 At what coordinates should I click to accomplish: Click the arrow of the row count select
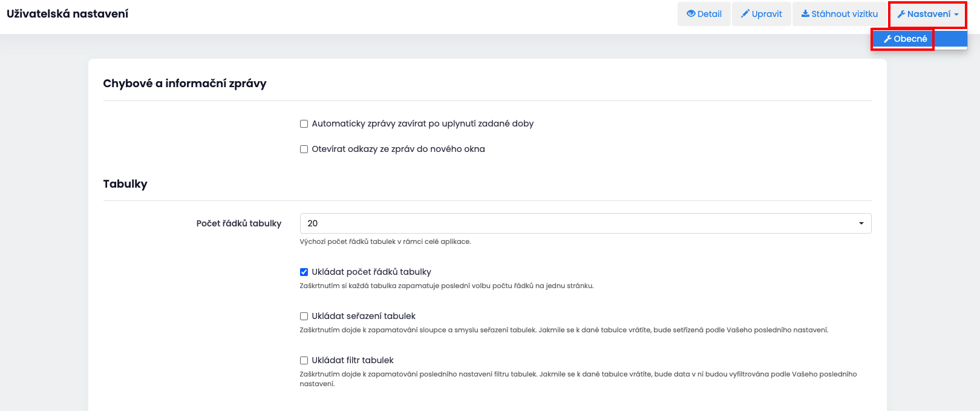pyautogui.click(x=861, y=223)
